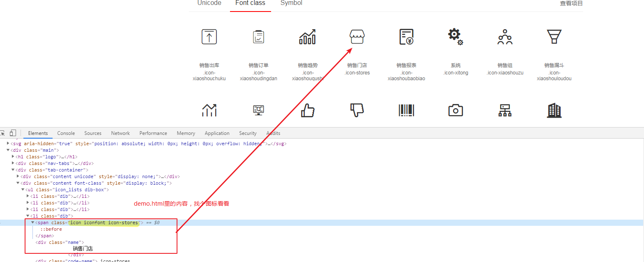Open the DevTools Audits tab
Viewport: 644px width, 262px height.
[x=273, y=133]
